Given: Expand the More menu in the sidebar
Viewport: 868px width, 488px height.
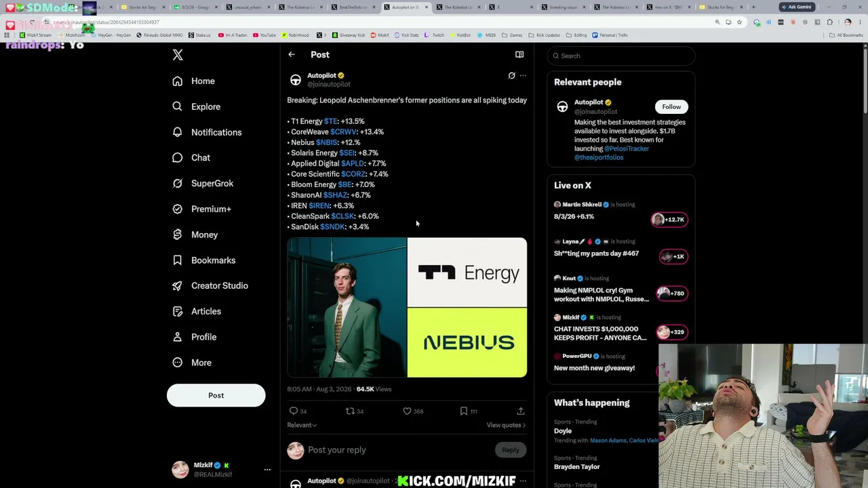Looking at the screenshot, I should pos(192,363).
